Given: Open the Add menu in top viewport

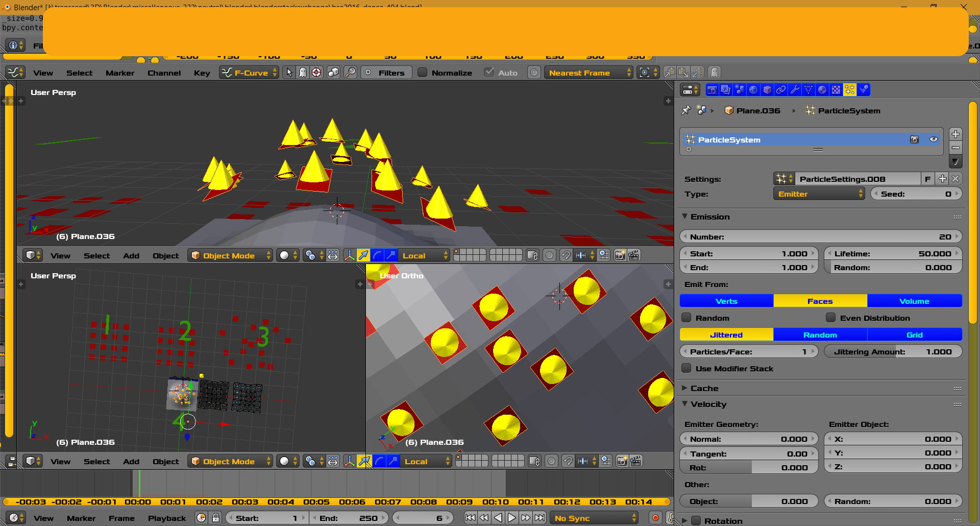Looking at the screenshot, I should pyautogui.click(x=131, y=255).
